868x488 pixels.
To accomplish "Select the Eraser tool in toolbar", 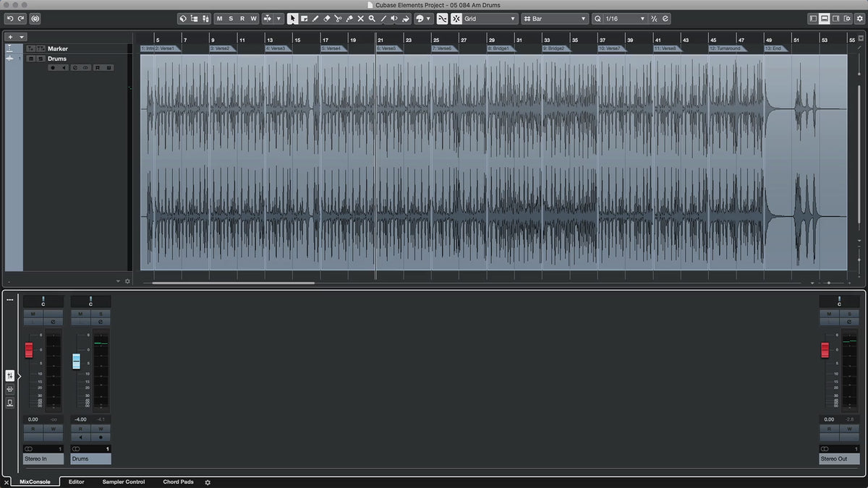I will click(x=326, y=19).
